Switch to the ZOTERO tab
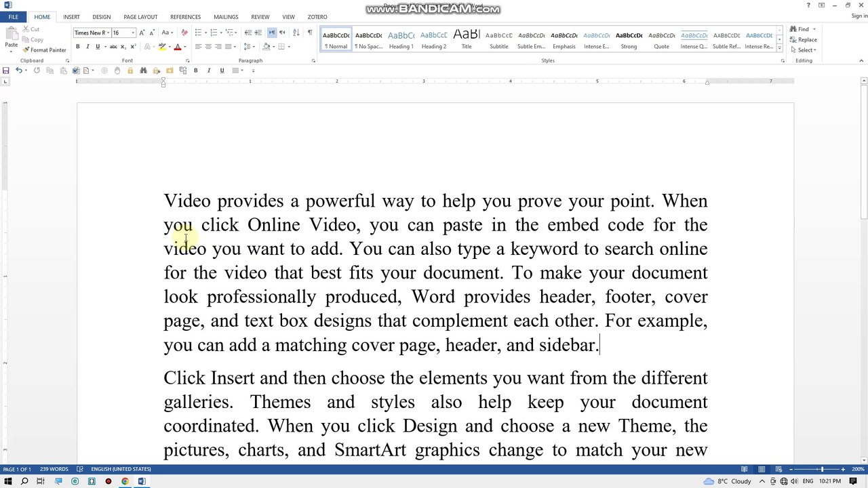The height and width of the screenshot is (488, 868). (317, 17)
